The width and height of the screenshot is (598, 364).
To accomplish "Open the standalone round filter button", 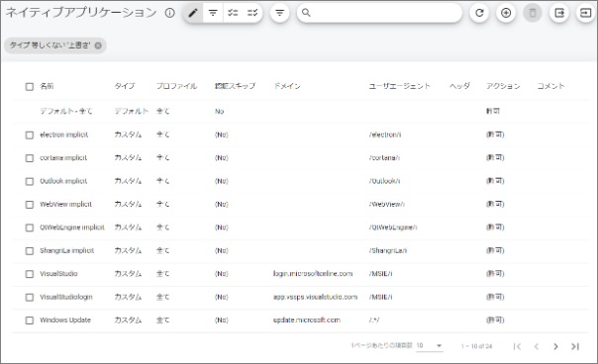I will [x=279, y=13].
